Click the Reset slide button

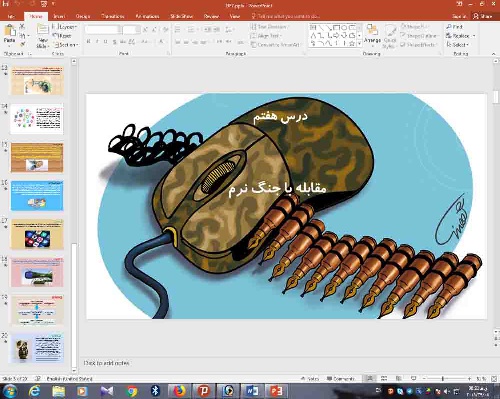tap(63, 35)
